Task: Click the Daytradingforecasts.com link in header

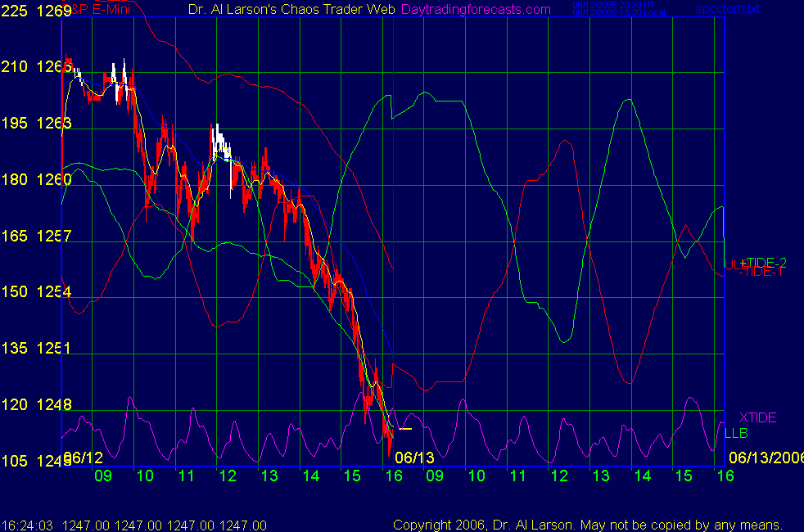Action: [475, 9]
